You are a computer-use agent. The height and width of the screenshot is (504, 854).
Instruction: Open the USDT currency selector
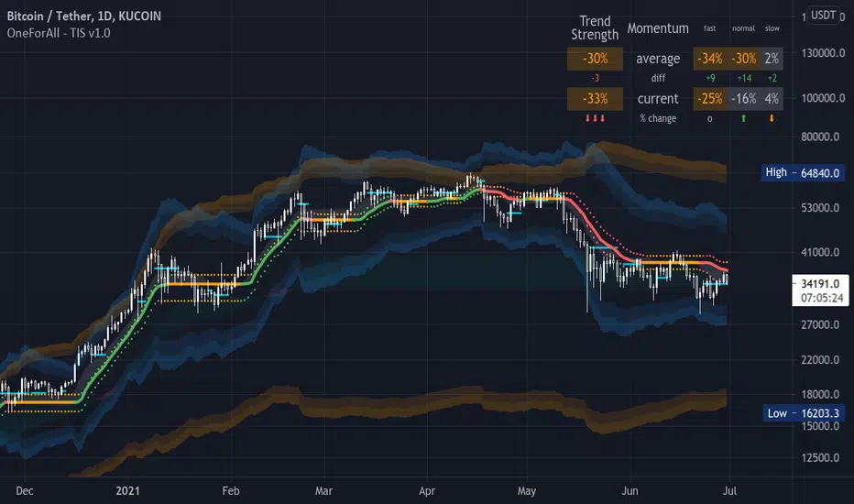click(823, 16)
